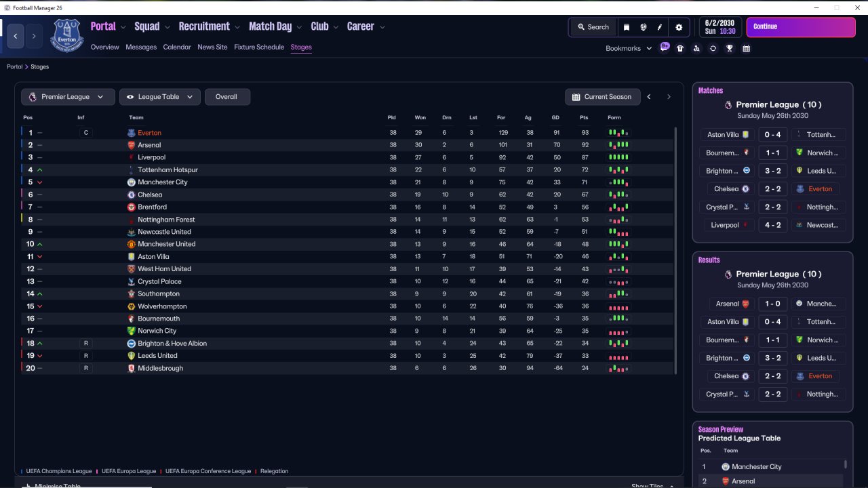Image resolution: width=868 pixels, height=488 pixels.
Task: Open the Premier League competition dropdown
Action: pos(66,97)
